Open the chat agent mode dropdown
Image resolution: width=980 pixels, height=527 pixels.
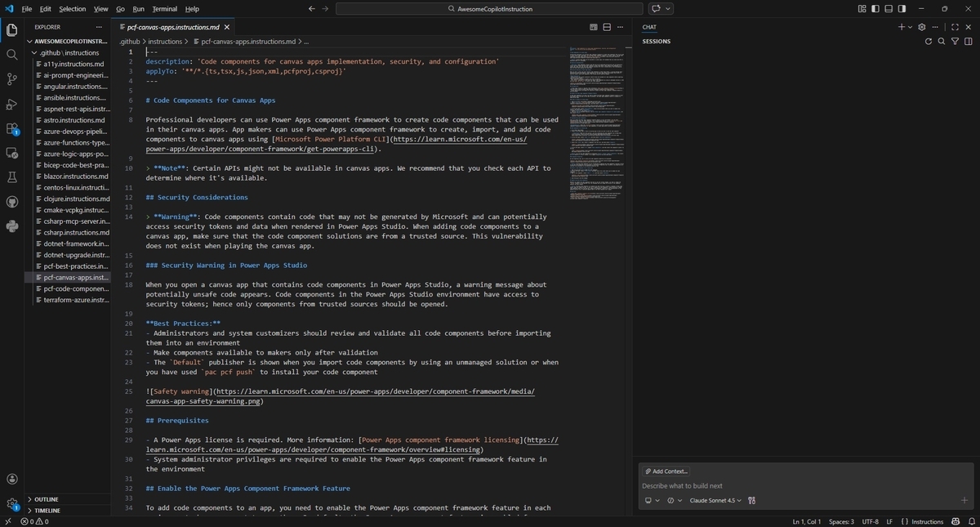(x=675, y=500)
